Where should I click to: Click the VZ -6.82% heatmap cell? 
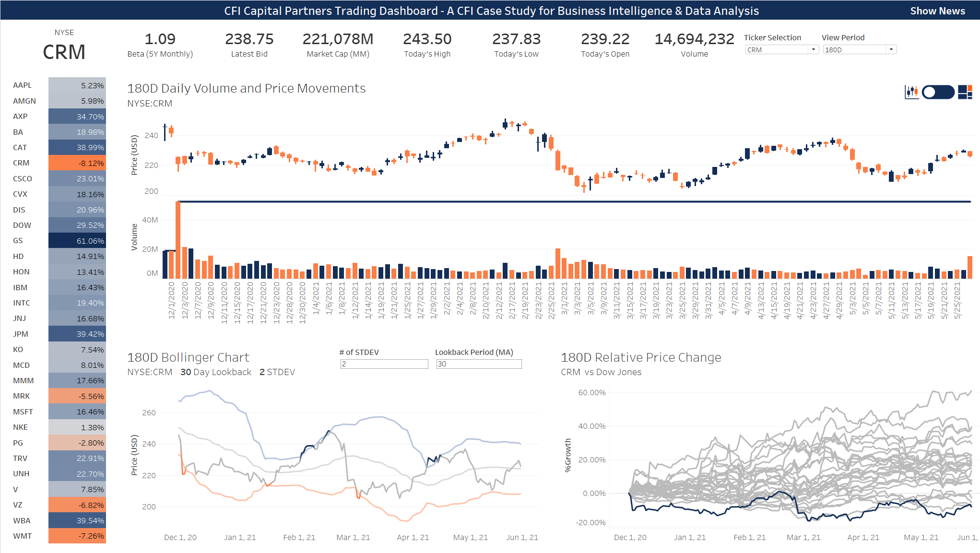coord(77,505)
